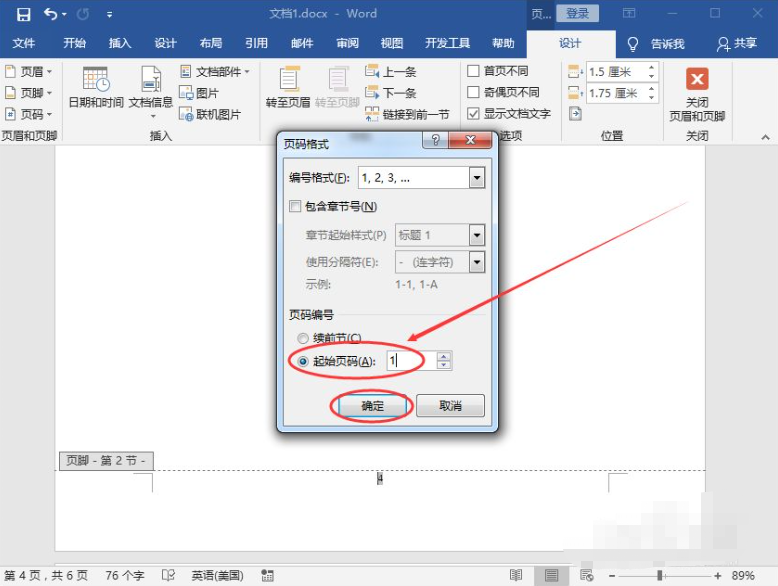This screenshot has width=778, height=586.
Task: Click the Undo arrow icon
Action: point(51,14)
